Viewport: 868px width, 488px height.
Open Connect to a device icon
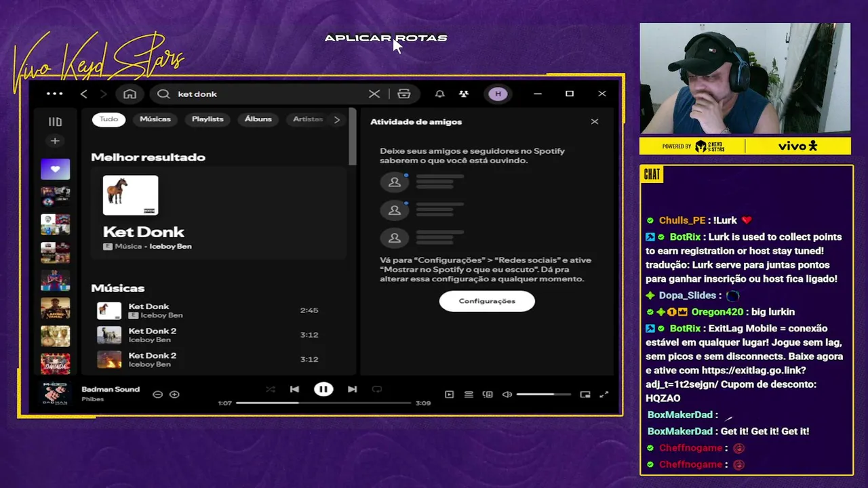(488, 394)
